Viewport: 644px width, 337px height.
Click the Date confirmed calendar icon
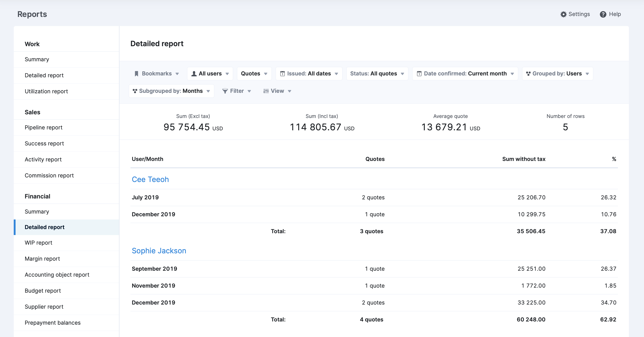419,74
